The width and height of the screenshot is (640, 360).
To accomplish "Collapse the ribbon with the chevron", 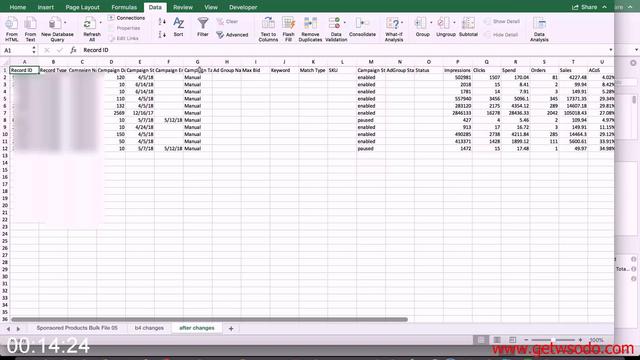I will [x=604, y=7].
